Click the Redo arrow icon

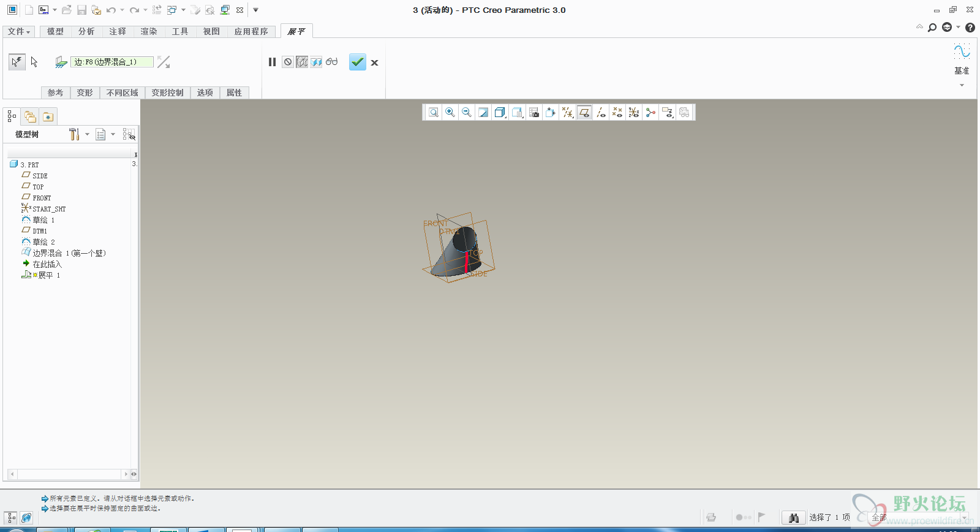pyautogui.click(x=134, y=10)
